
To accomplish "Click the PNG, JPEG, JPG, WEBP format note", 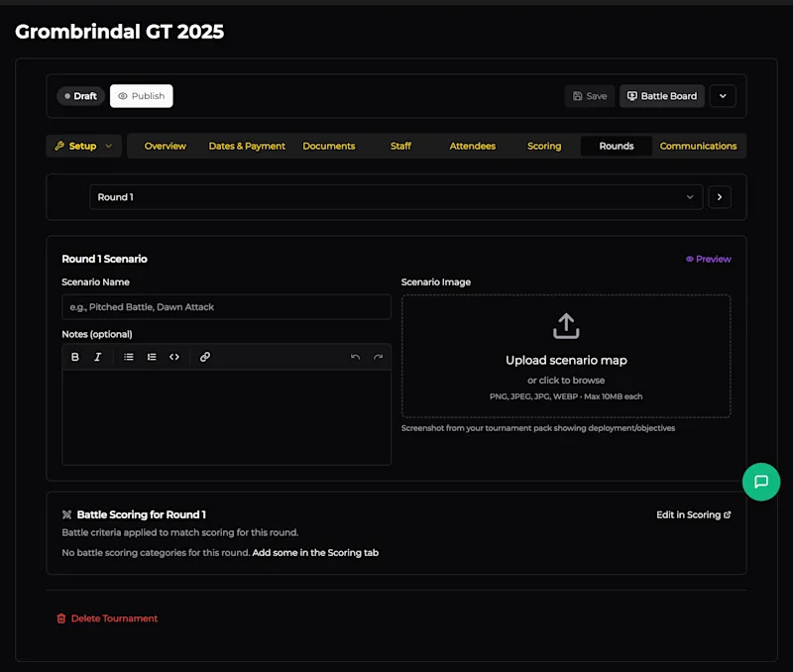I will point(566,396).
